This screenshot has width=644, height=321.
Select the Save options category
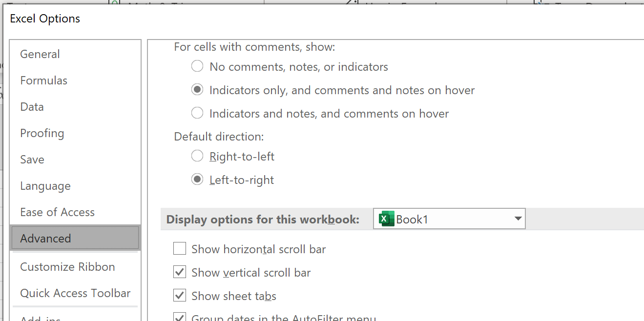(x=32, y=160)
